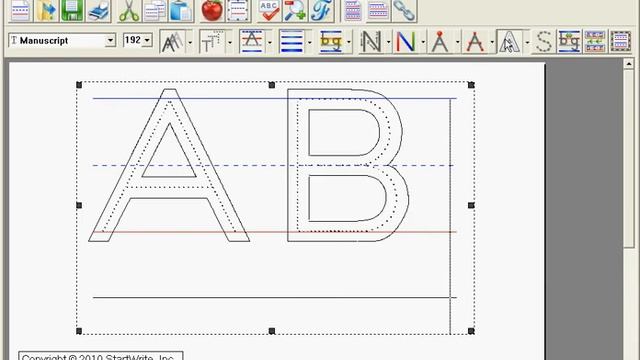Expand the dotted T dropdown arrow
Image resolution: width=640 pixels, height=360 pixels.
point(229,42)
